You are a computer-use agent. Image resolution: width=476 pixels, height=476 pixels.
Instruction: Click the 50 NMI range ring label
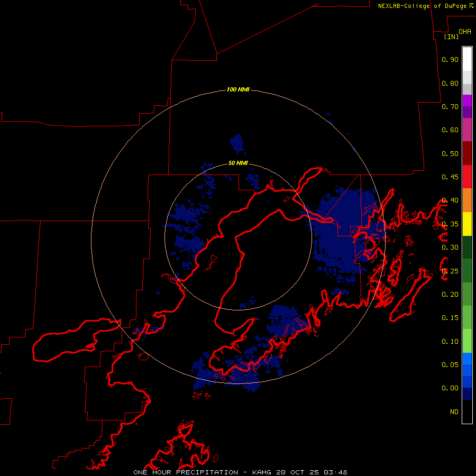coord(238,163)
